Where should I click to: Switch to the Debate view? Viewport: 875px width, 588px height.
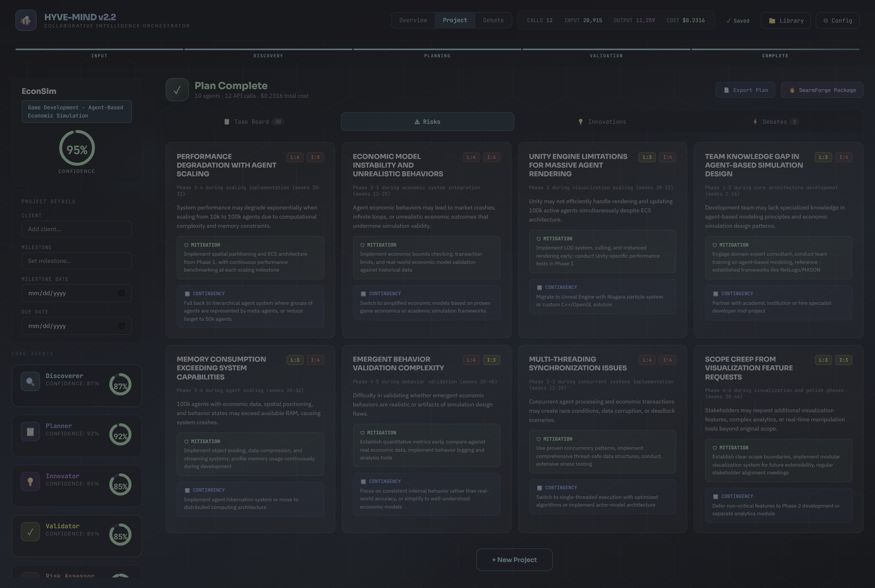point(493,20)
